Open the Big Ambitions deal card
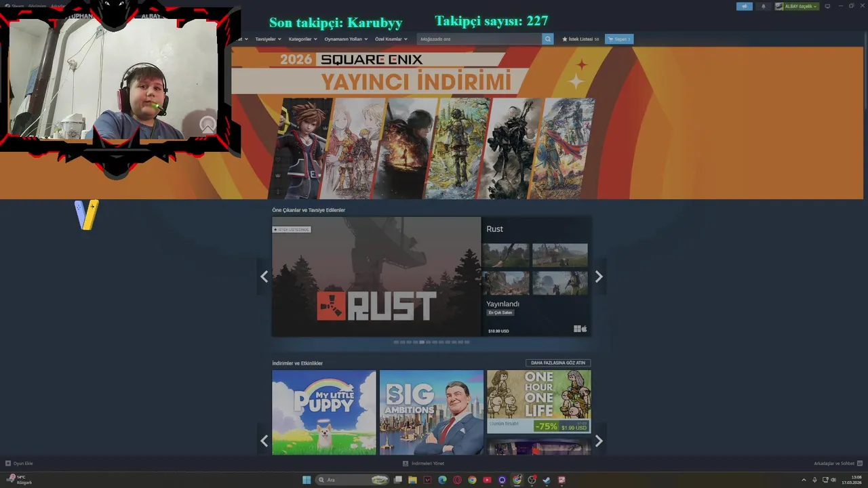The image size is (868, 488). pyautogui.click(x=431, y=412)
